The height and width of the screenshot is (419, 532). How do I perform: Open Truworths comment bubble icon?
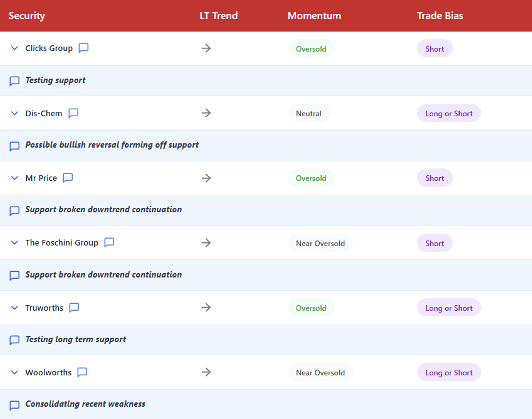coord(74,308)
